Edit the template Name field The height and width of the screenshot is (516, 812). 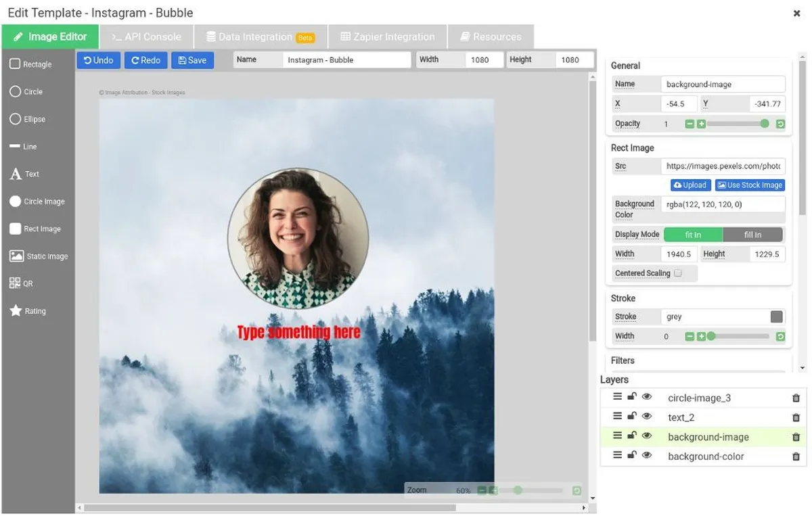(x=347, y=60)
